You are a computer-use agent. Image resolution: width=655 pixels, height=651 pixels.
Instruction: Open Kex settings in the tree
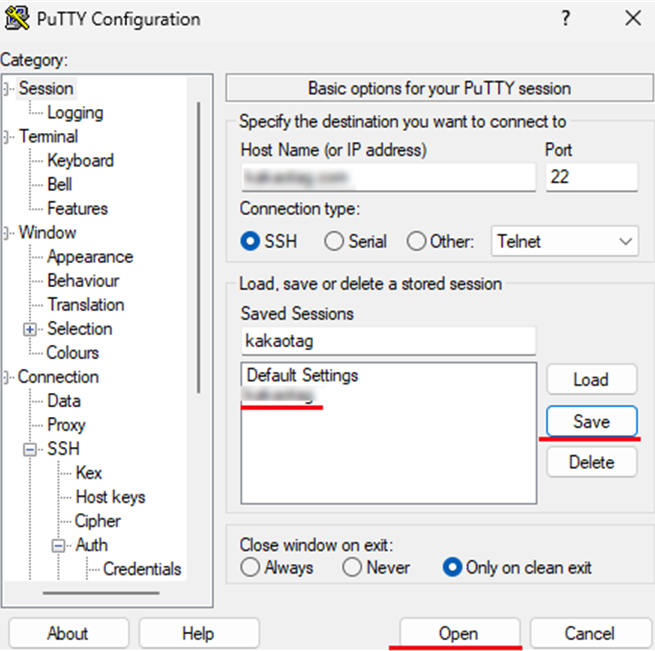89,473
